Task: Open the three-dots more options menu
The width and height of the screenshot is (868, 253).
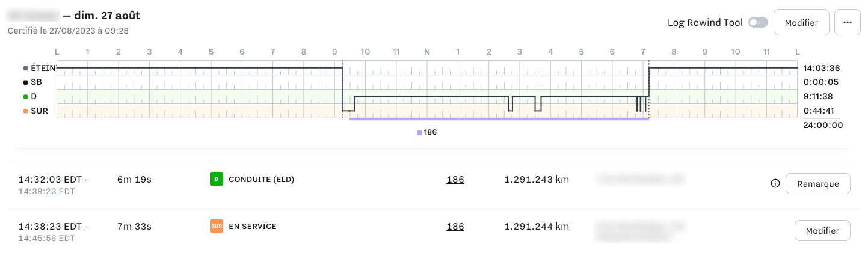Action: 848,23
